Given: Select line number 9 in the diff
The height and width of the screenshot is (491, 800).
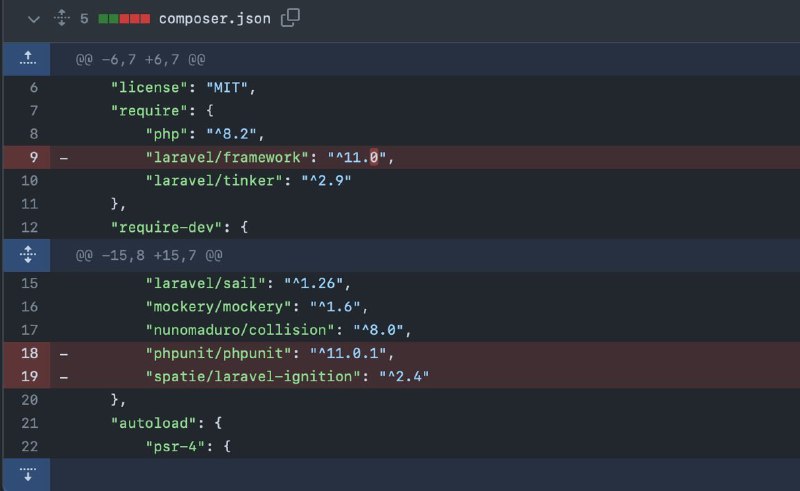Looking at the screenshot, I should (34, 157).
